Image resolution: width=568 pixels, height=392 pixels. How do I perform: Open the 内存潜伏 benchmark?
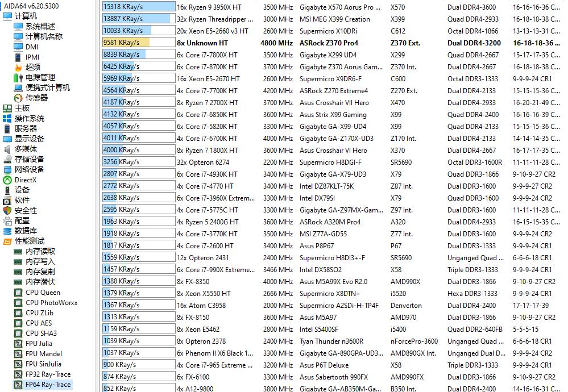click(40, 282)
